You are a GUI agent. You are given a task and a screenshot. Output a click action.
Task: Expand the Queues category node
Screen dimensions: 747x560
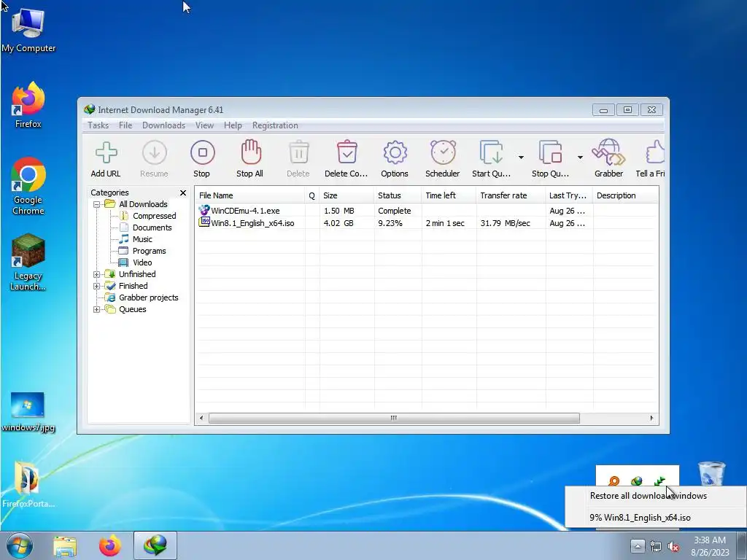click(97, 309)
